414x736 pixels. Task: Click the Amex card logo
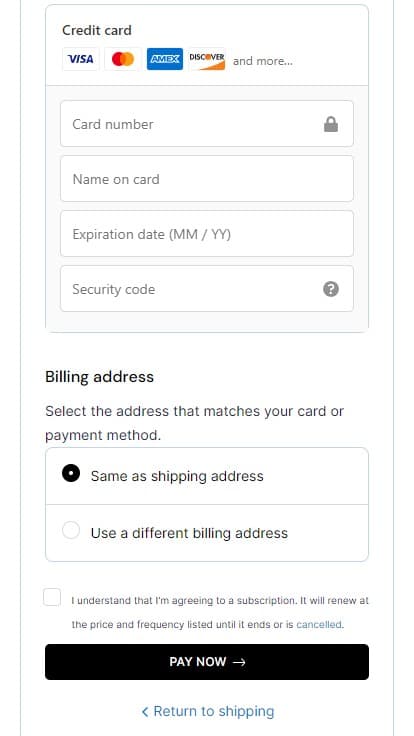pyautogui.click(x=165, y=59)
